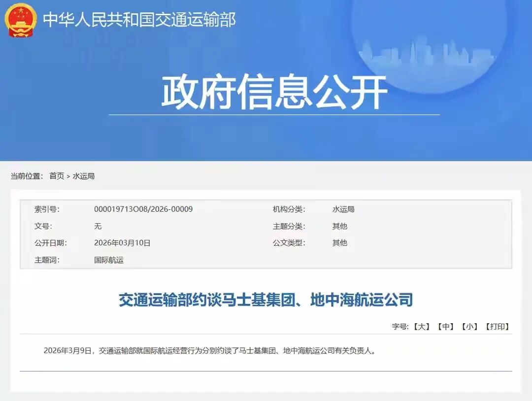Click the 字号 label
Screen dimensions: 532x401
400,327
